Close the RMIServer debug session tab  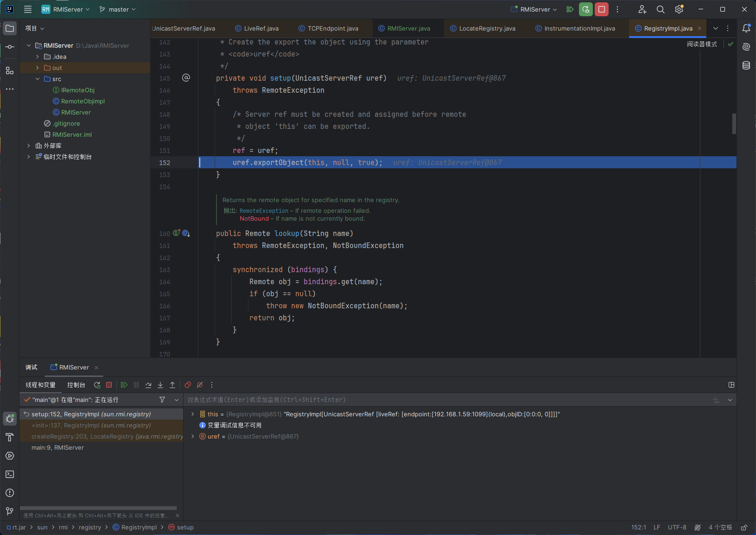(96, 367)
